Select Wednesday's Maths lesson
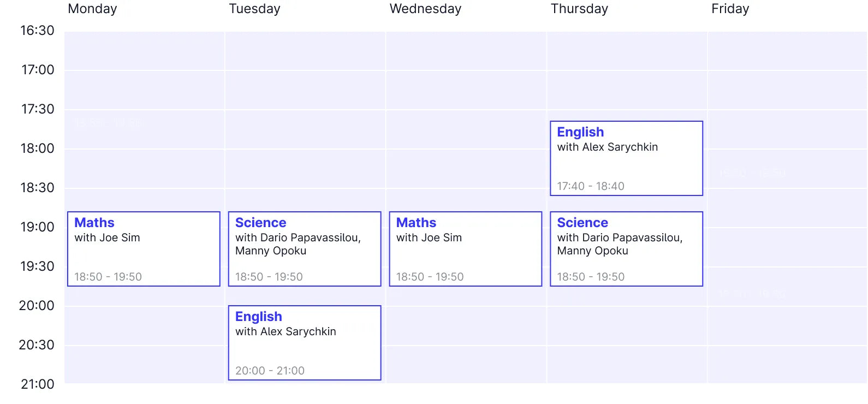This screenshot has height=404, width=868. click(465, 248)
